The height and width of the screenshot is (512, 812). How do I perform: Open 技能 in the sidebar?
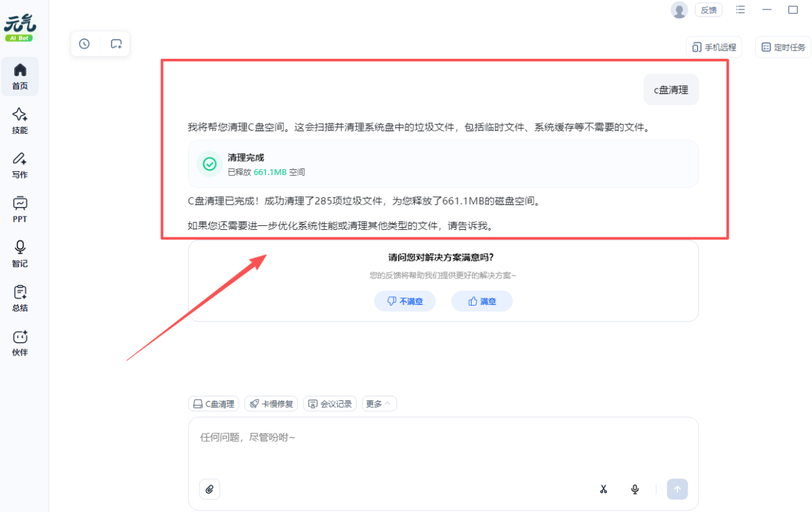point(20,121)
